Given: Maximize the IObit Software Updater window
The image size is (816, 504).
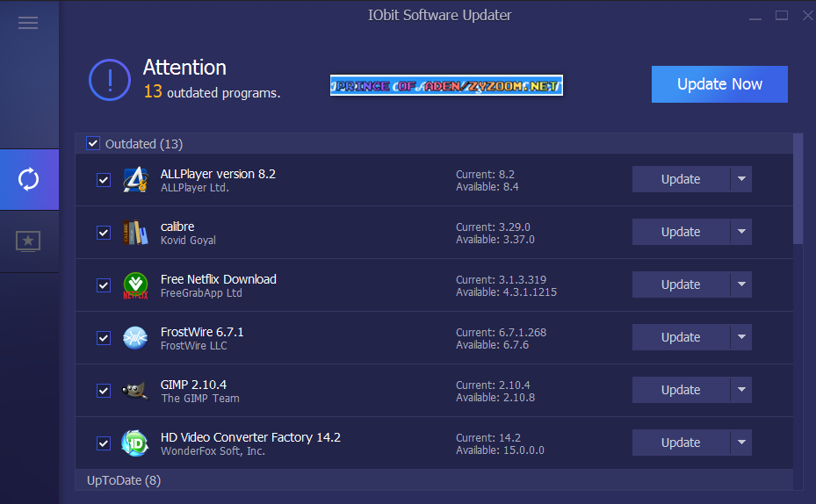Looking at the screenshot, I should click(782, 16).
